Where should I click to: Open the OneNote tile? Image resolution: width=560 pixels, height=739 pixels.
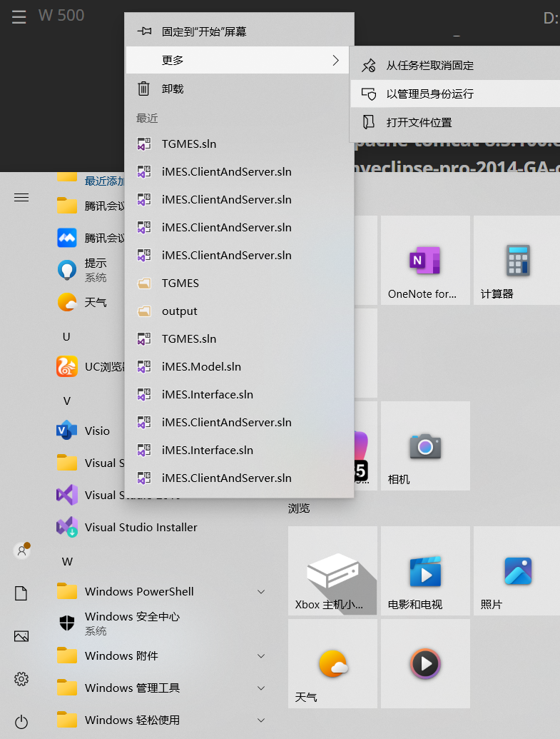(425, 261)
